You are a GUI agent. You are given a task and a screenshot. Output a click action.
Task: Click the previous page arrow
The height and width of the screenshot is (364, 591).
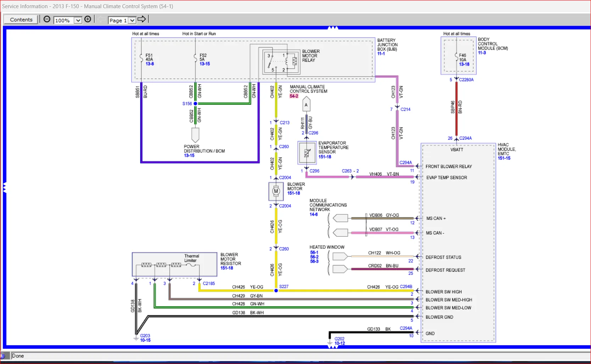click(102, 19)
